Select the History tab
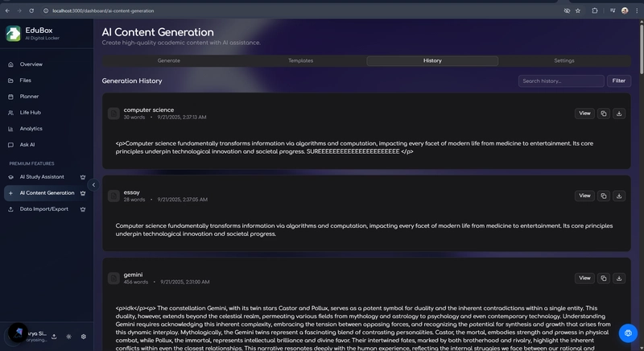Image resolution: width=644 pixels, height=351 pixels. 432,60
